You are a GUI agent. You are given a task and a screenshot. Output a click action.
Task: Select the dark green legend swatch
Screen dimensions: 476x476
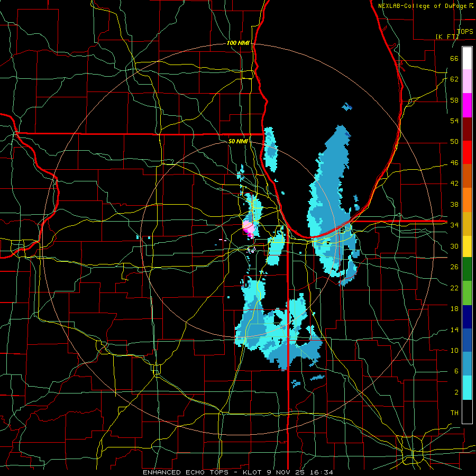pos(467,269)
